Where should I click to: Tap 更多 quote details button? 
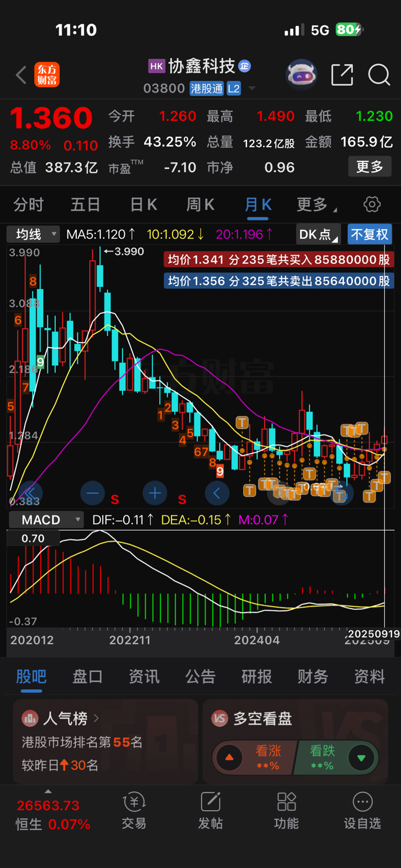370,167
